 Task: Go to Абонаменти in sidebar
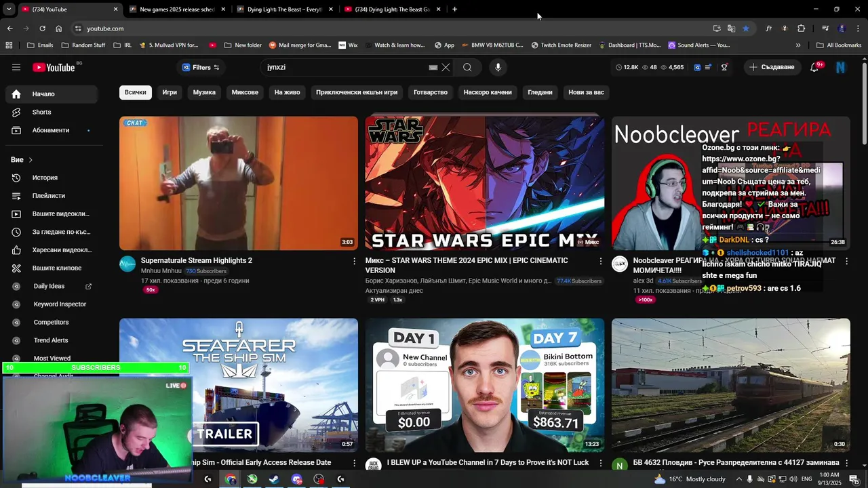[52, 130]
